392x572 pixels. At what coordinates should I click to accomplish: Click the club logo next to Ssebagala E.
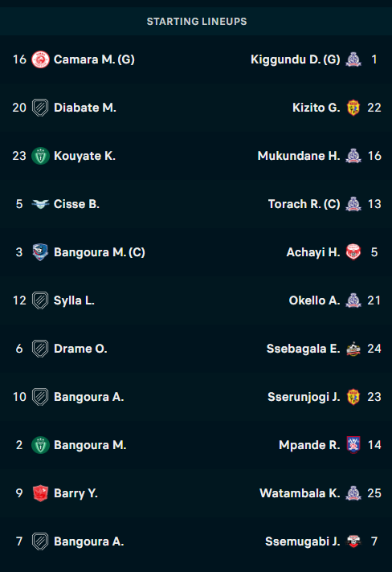pyautogui.click(x=353, y=349)
